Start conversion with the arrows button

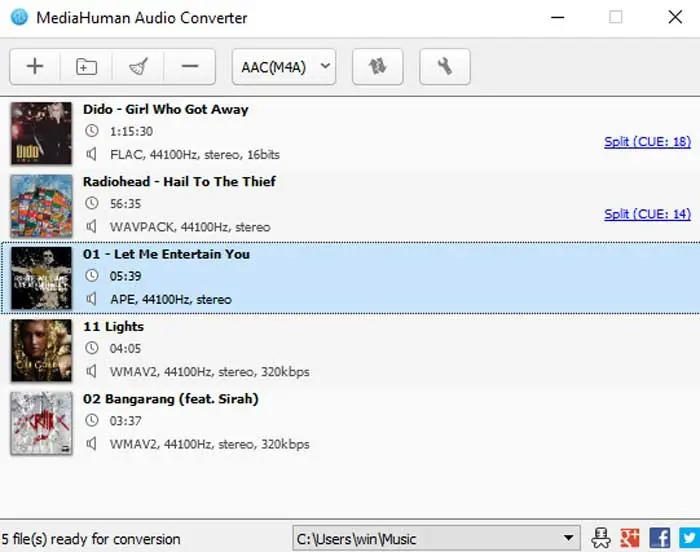click(x=378, y=67)
